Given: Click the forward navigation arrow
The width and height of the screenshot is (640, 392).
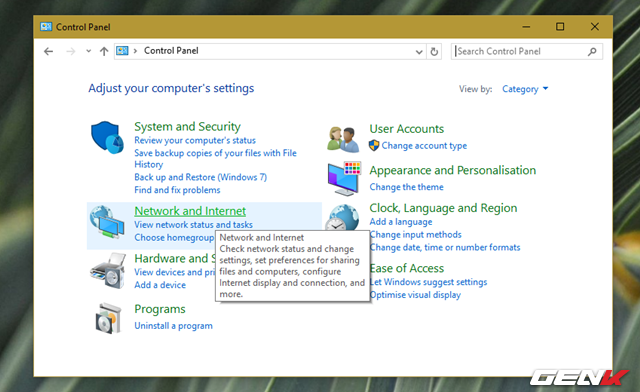Looking at the screenshot, I should pos(71,51).
